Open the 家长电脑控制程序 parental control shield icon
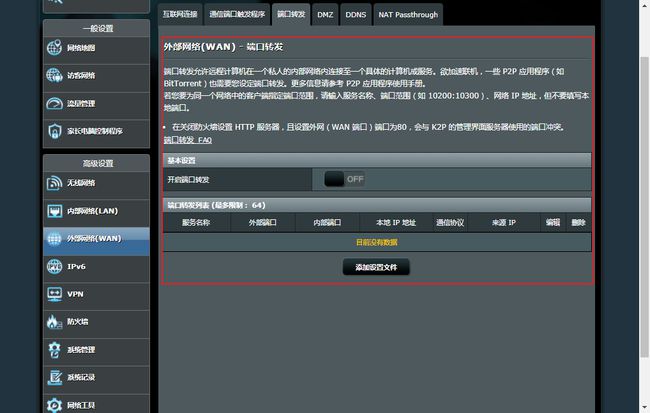This screenshot has height=413, width=650. tap(54, 131)
